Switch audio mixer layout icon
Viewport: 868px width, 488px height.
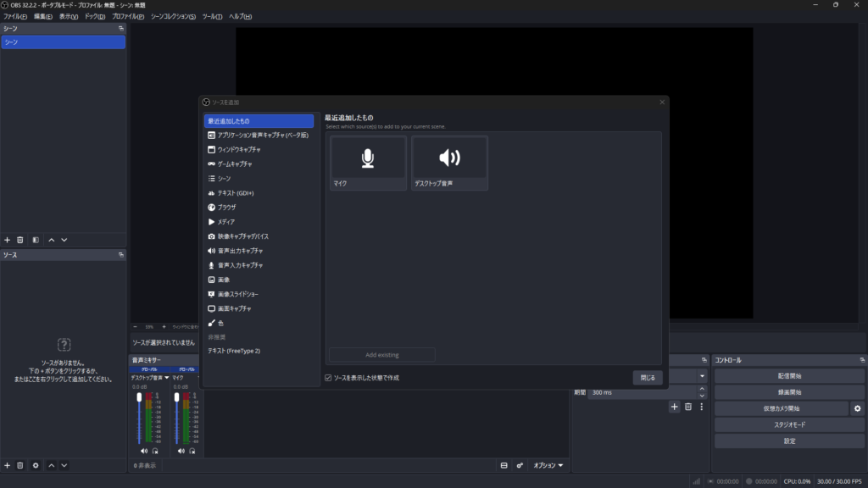[x=504, y=465]
